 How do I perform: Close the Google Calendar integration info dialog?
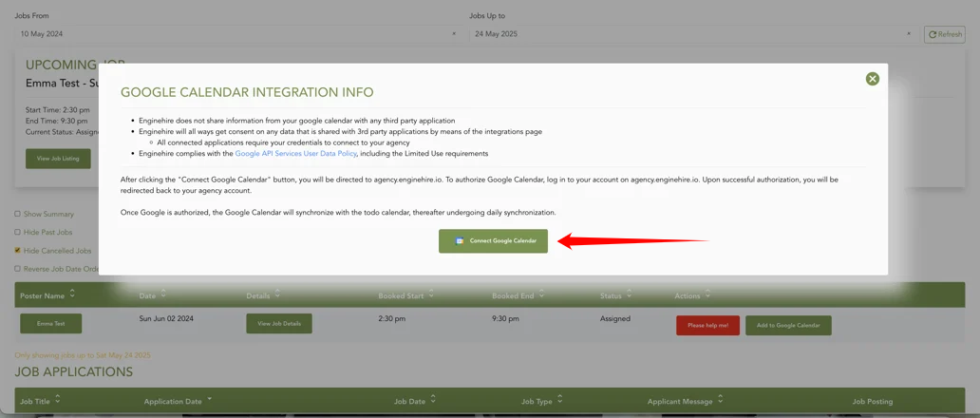[x=873, y=79]
